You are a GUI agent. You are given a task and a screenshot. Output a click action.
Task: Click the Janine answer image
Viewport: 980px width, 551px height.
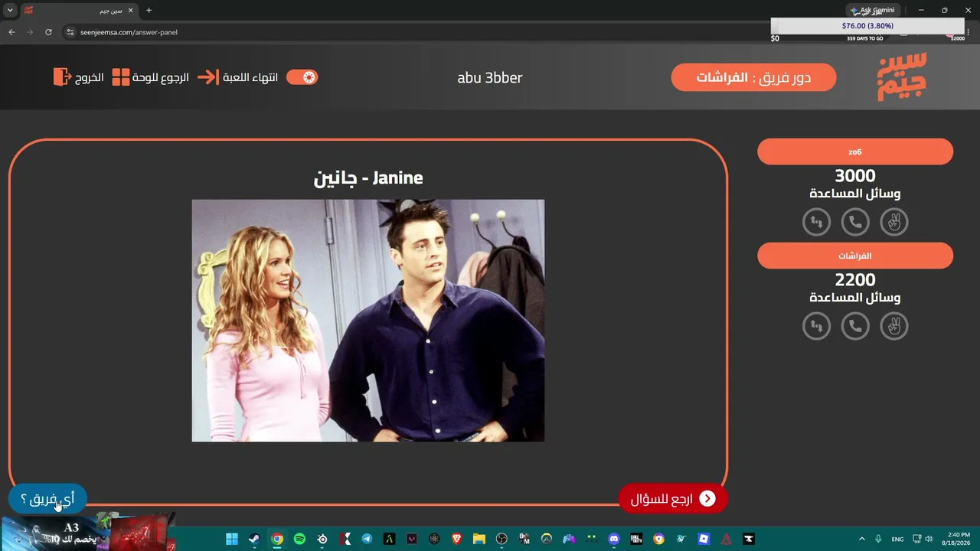pyautogui.click(x=368, y=321)
